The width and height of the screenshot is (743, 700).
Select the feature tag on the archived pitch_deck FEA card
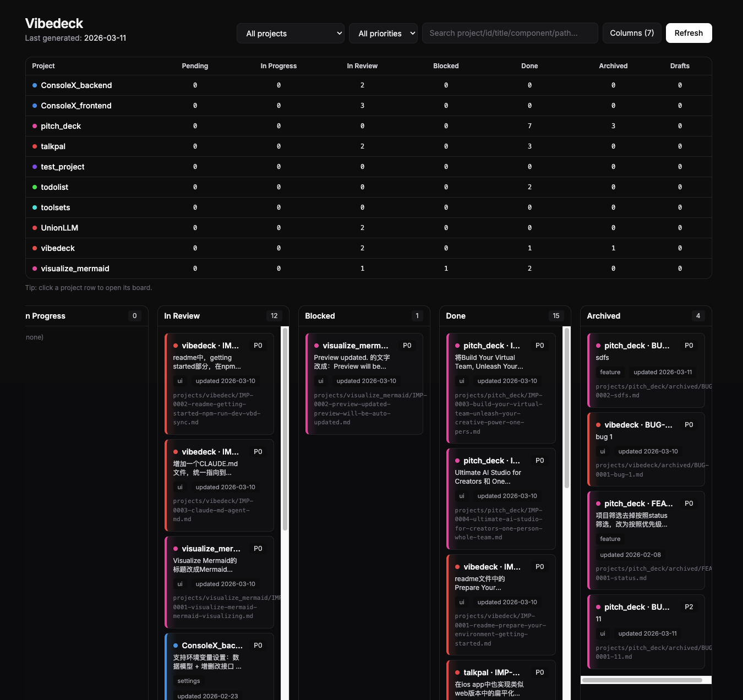pyautogui.click(x=610, y=539)
